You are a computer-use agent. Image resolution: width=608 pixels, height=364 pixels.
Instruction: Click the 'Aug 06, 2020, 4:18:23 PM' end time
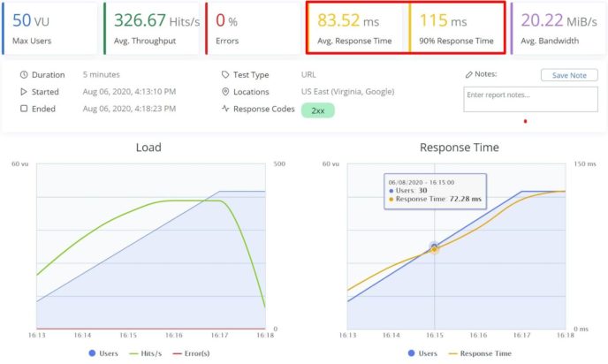129,109
